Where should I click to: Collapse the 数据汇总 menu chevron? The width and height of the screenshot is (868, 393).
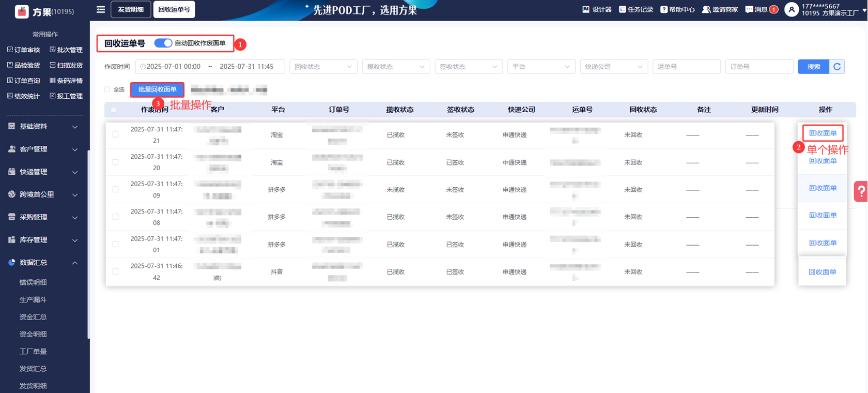[75, 263]
